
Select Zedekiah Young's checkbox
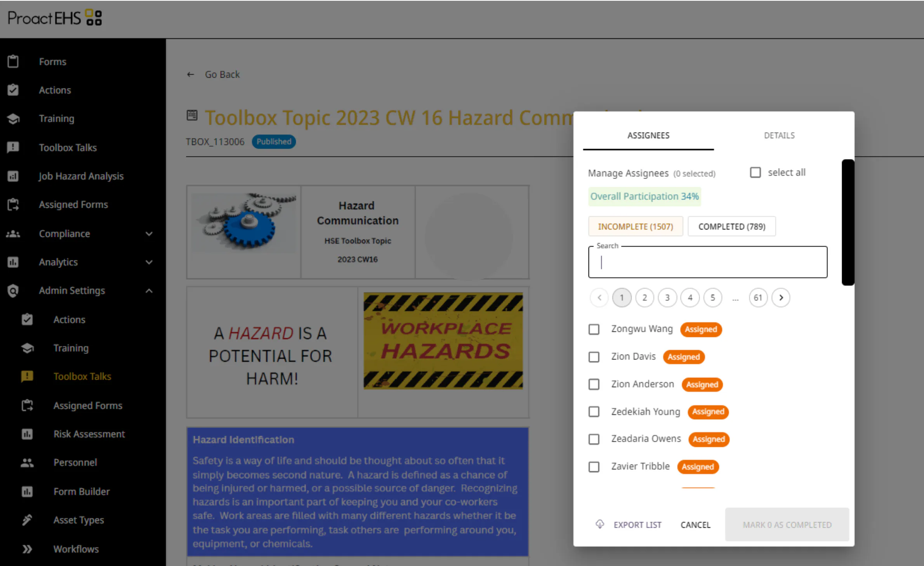click(594, 411)
